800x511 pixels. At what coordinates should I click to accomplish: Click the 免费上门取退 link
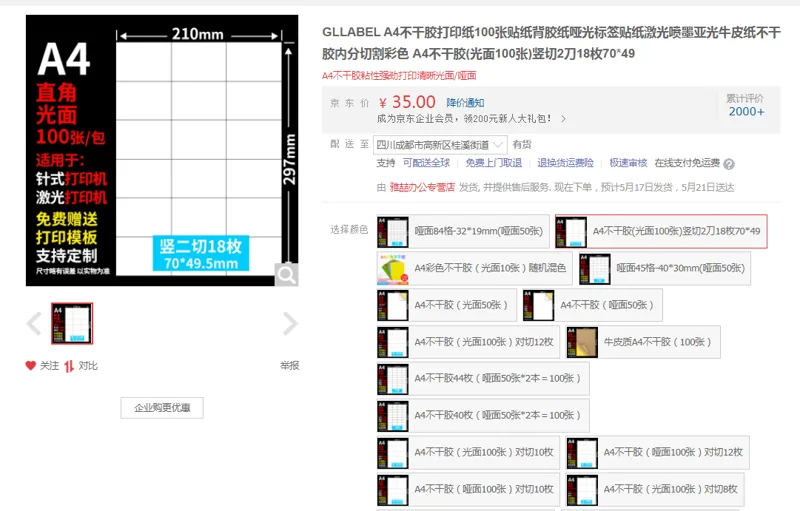[x=493, y=163]
